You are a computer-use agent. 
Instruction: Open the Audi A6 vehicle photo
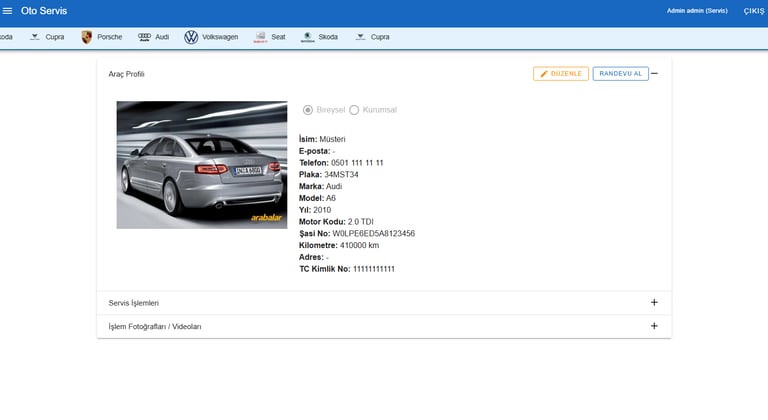[202, 165]
